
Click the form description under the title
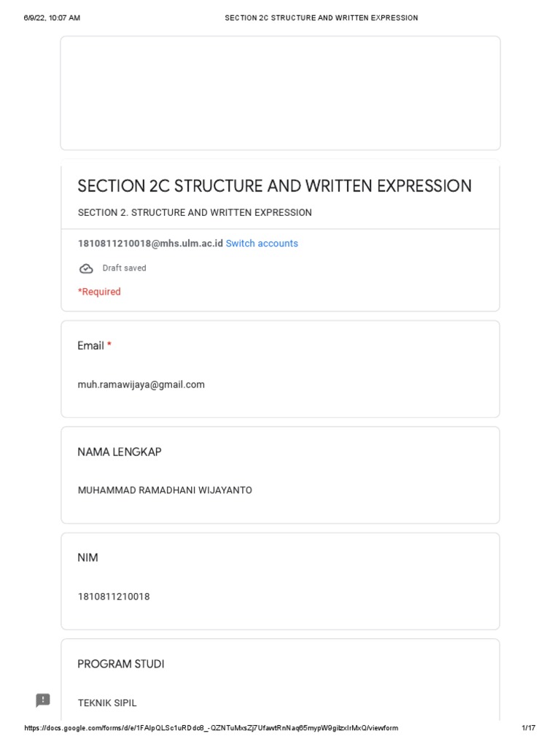pyautogui.click(x=195, y=213)
